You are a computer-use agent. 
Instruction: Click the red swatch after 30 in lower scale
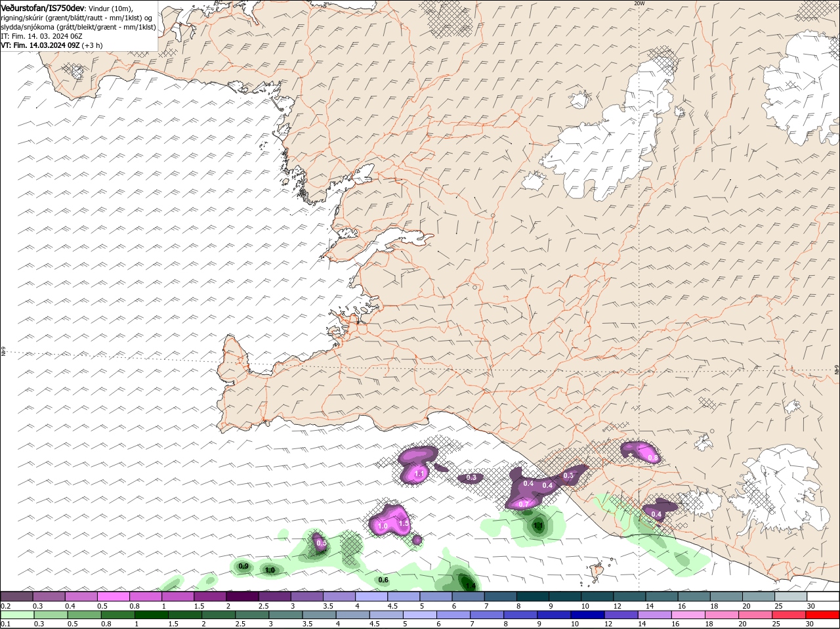point(823,615)
